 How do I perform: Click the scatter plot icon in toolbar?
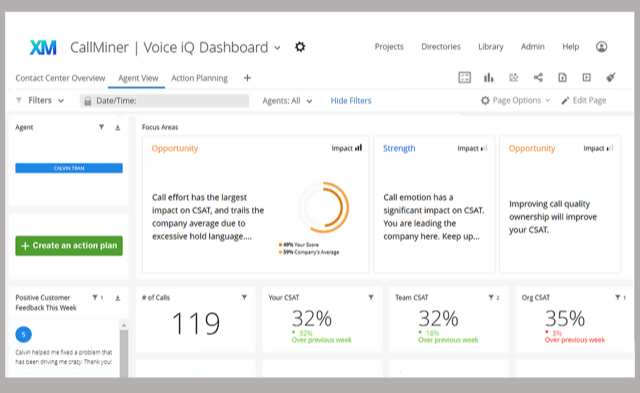[513, 77]
